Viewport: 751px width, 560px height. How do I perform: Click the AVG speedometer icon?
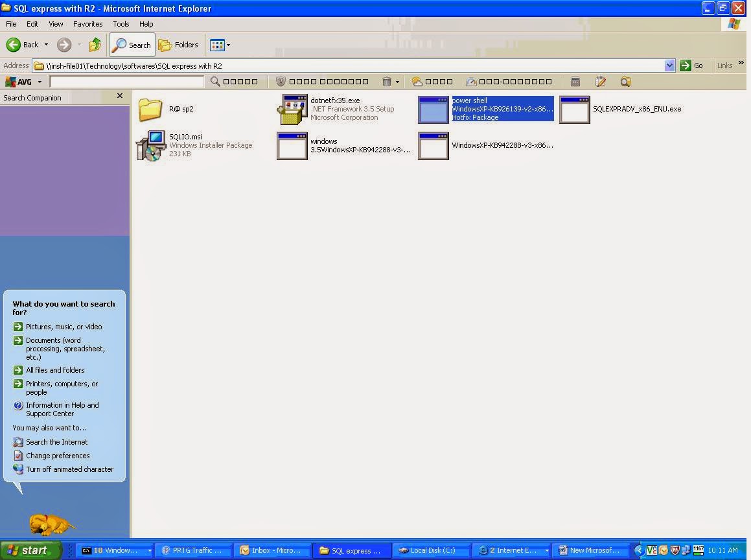click(471, 82)
